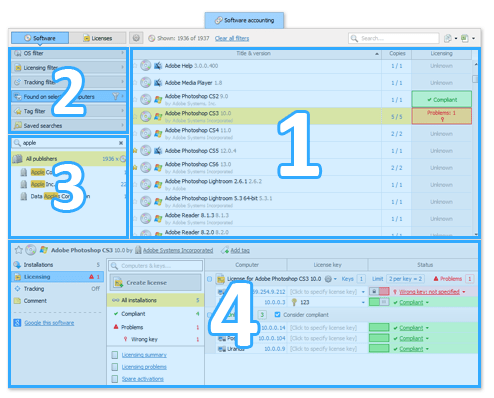Open the Tracking section in details
The image size is (494, 398).
click(57, 289)
